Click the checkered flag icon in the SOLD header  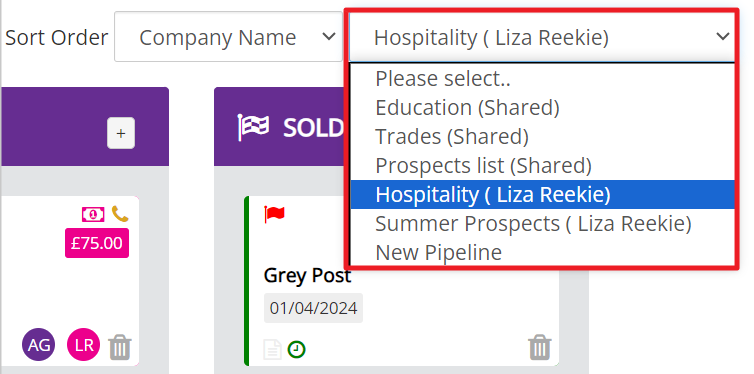[253, 127]
